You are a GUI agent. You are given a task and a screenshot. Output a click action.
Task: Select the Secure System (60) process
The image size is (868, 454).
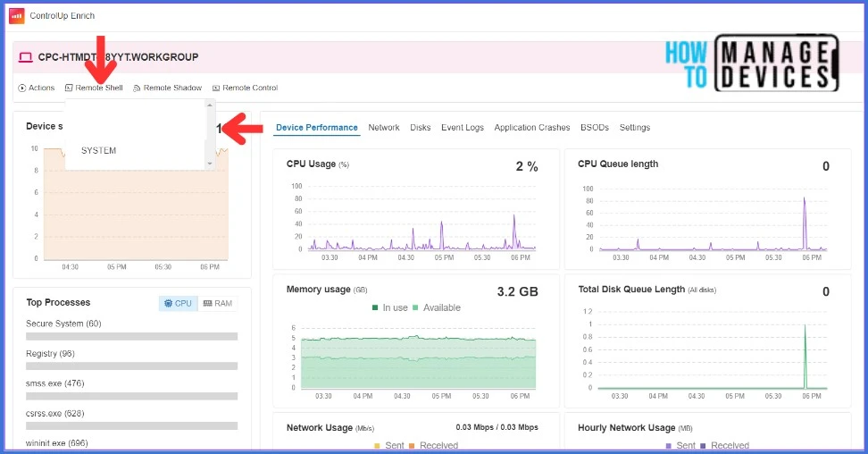[x=63, y=324]
